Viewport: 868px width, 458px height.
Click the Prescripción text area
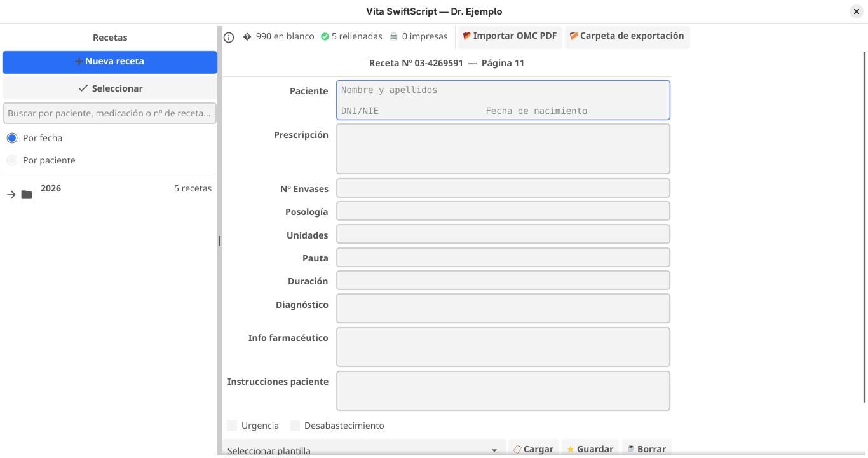coord(503,149)
